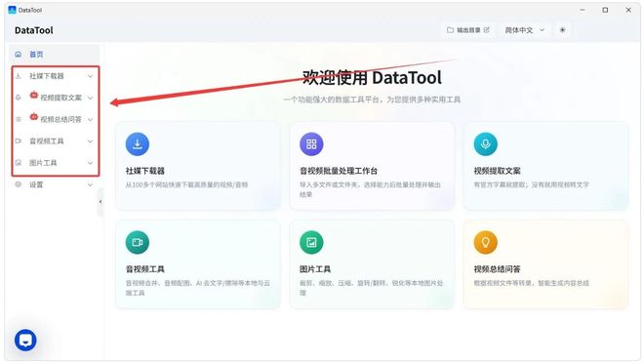This screenshot has height=364, width=644.
Task: Open the green camera icon on 音视频工具 card
Action: 138,242
